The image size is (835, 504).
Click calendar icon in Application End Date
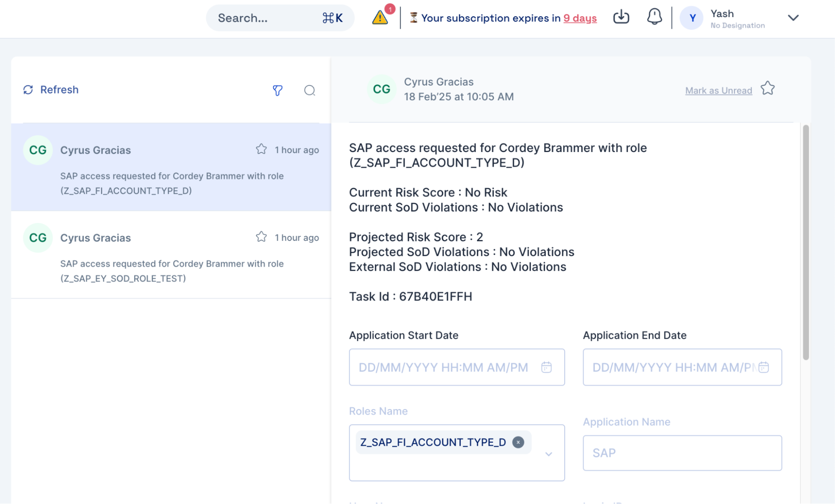pos(764,367)
